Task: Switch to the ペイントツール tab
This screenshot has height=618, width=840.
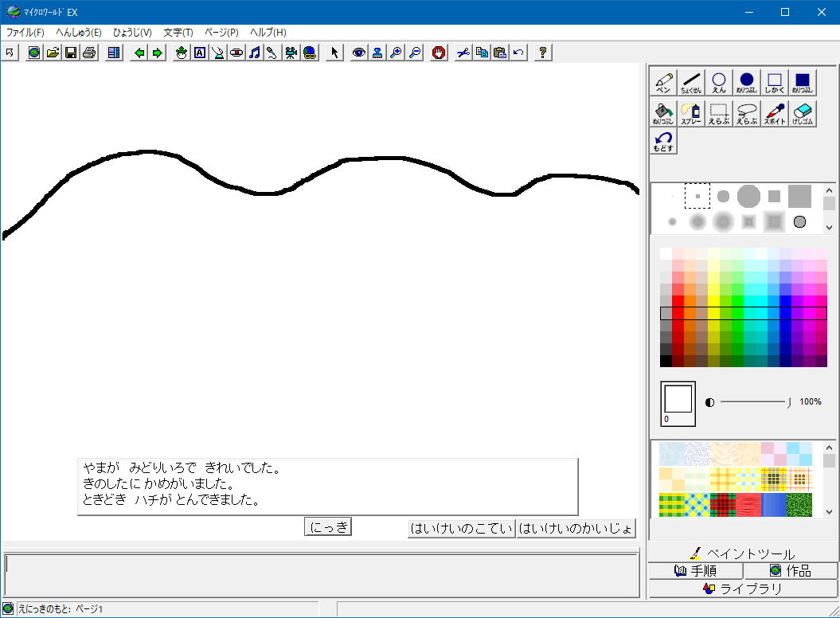Action: 744,553
